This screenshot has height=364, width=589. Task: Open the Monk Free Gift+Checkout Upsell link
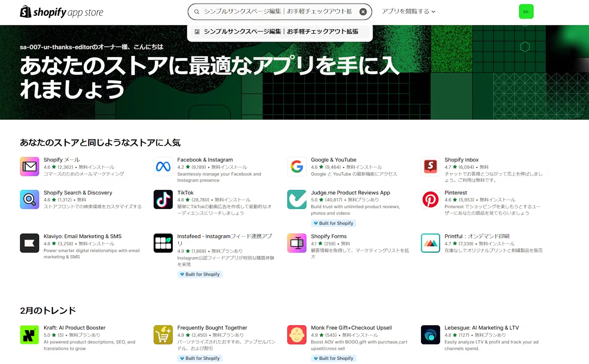[x=351, y=328]
